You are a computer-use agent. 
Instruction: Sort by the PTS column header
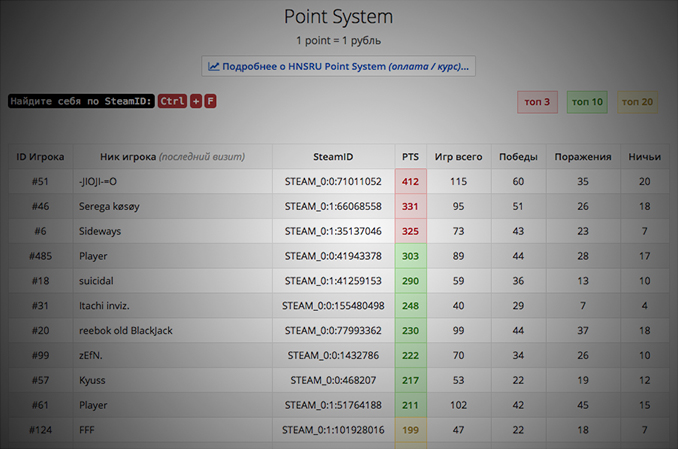click(x=410, y=157)
